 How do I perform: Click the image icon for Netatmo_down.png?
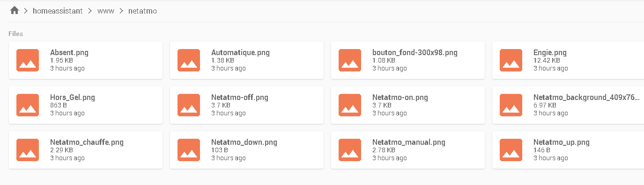click(x=189, y=150)
